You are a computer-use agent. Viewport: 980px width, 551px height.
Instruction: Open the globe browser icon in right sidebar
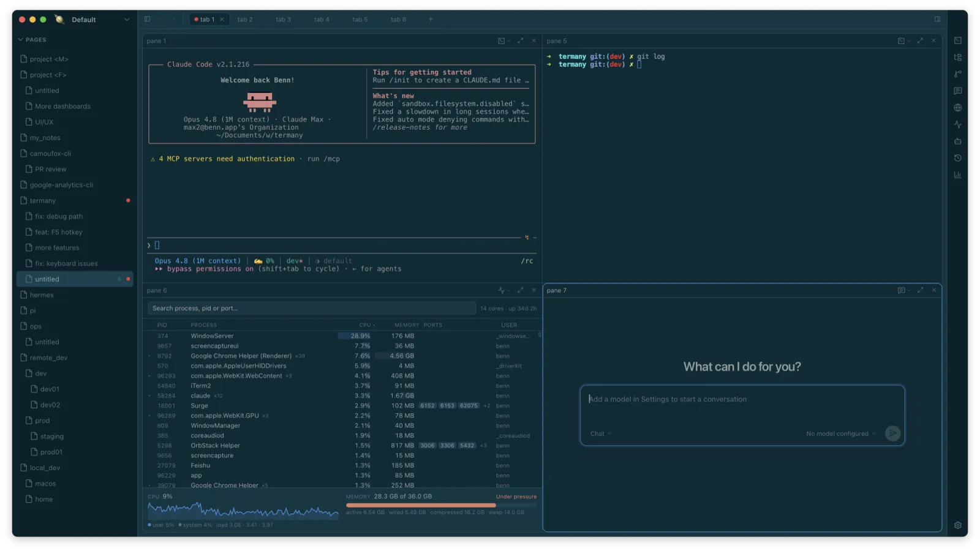point(957,108)
